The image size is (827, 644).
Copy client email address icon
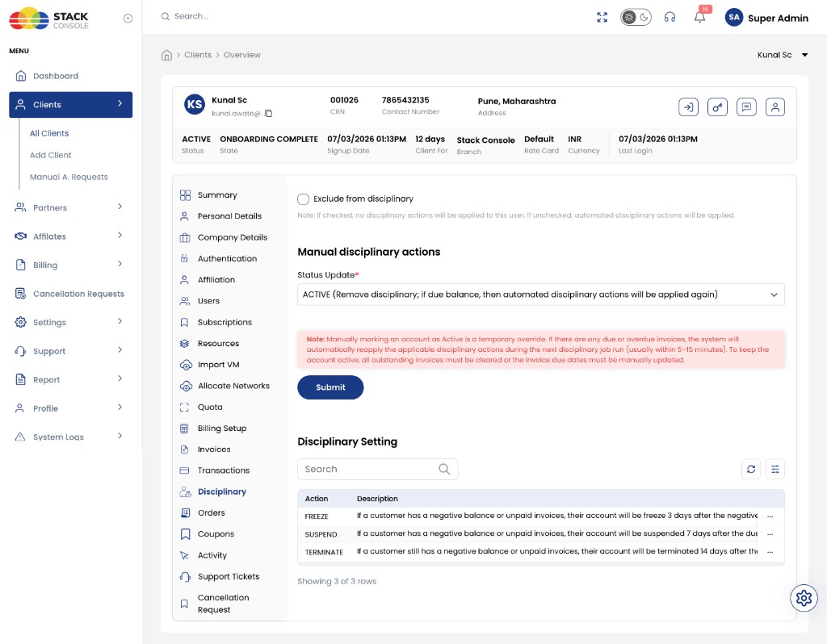coord(268,113)
